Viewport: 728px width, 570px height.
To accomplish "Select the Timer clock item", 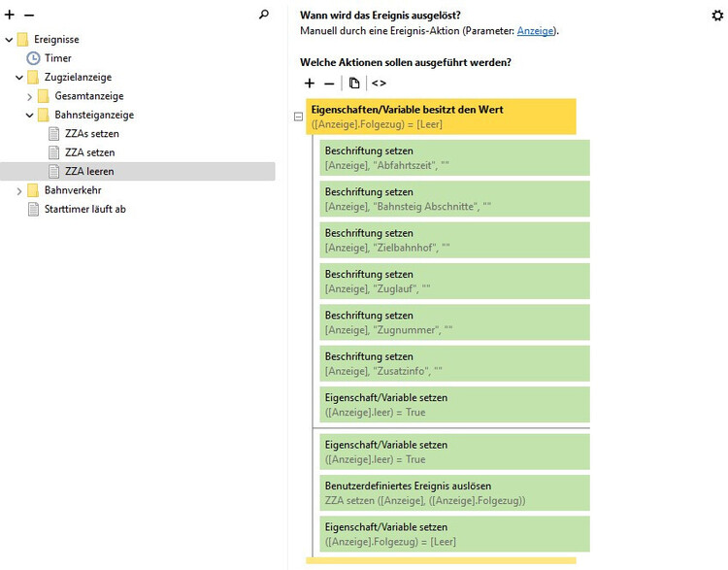I will click(58, 58).
